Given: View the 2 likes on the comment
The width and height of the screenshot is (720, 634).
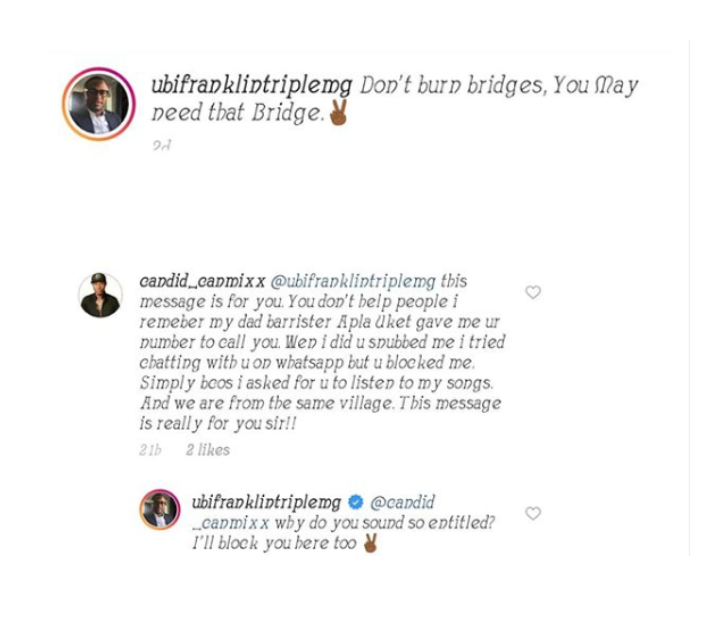Looking at the screenshot, I should pos(208,450).
